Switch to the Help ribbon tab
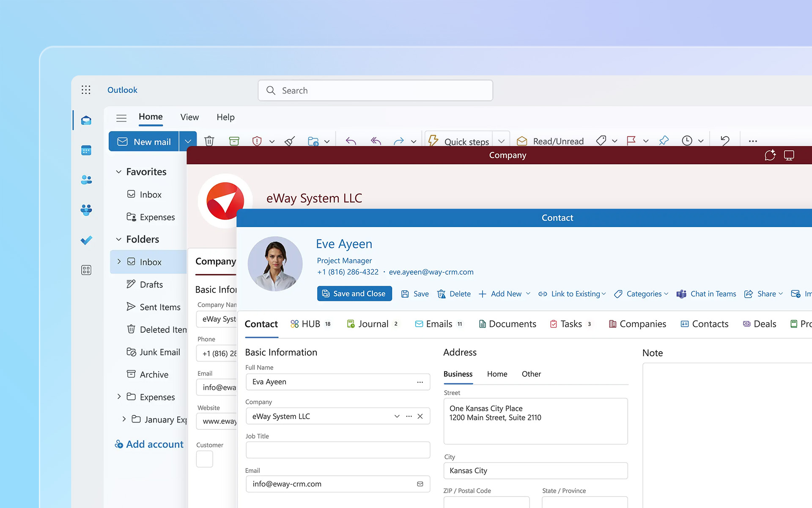 [225, 117]
